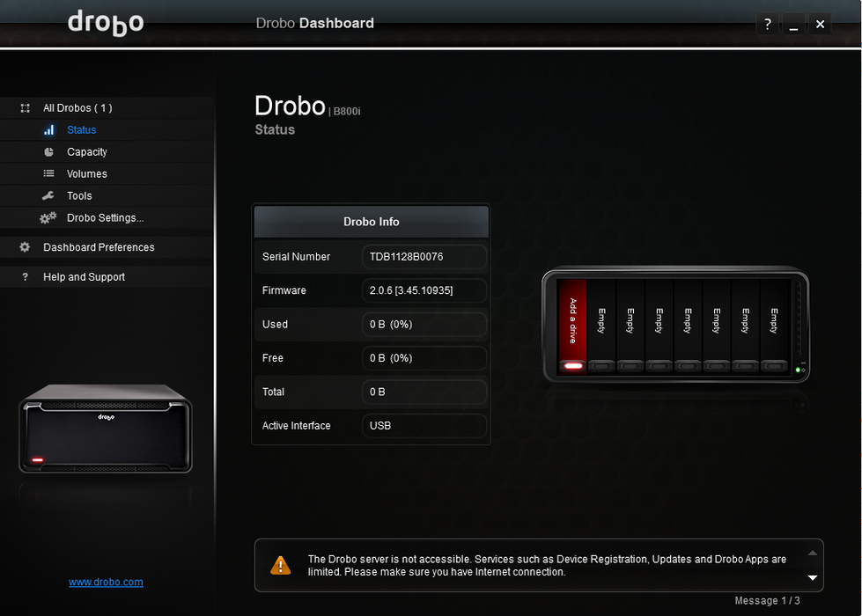Screen dimensions: 862x616
Task: Open the Volumes section
Action: 87,173
